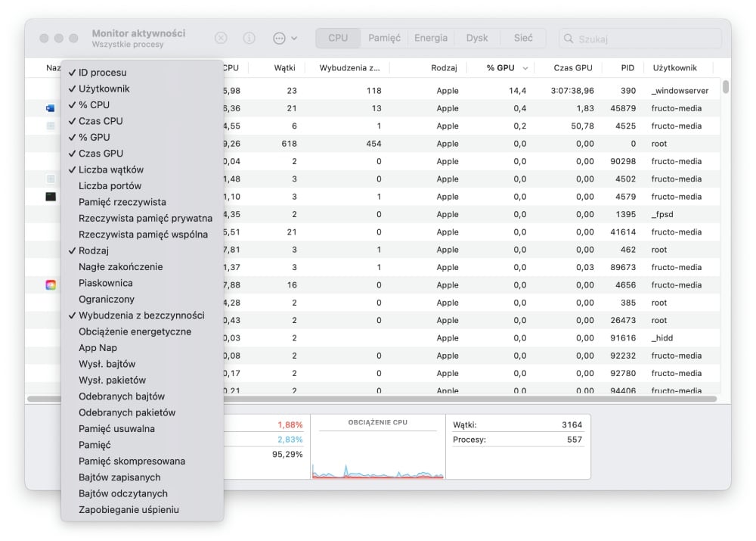This screenshot has width=756, height=541.
Task: Sort by Rodzaj column header
Action: point(444,68)
